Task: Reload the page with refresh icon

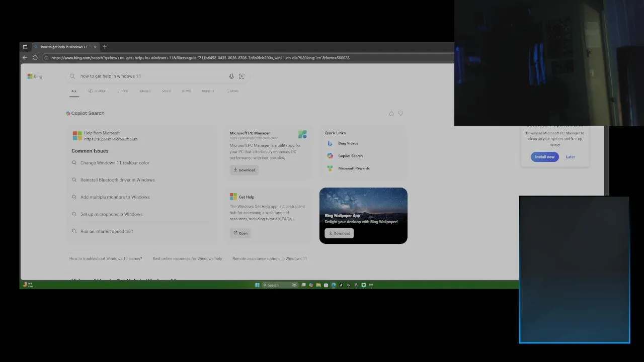Action: [35, 58]
